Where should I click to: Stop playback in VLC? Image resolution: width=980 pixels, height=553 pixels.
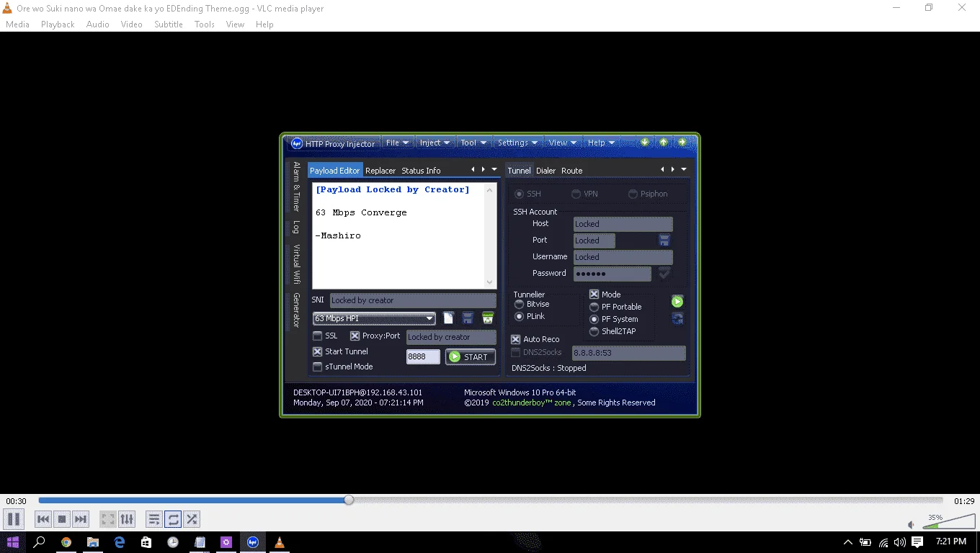[x=62, y=518]
